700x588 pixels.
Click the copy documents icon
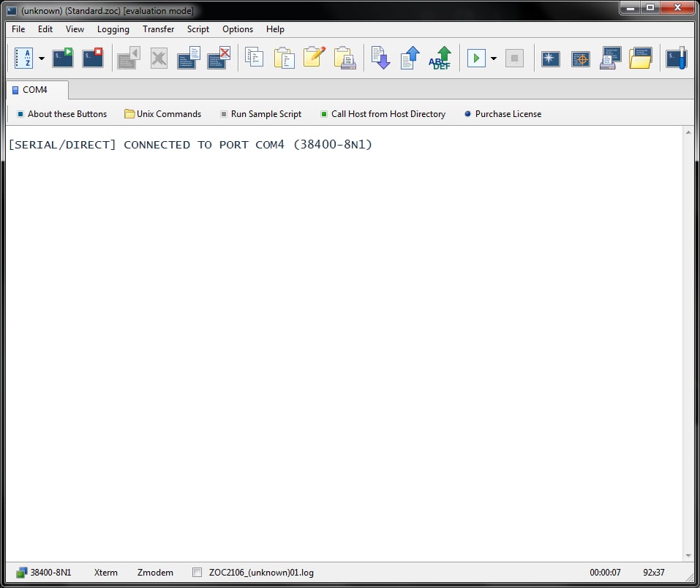pyautogui.click(x=254, y=58)
